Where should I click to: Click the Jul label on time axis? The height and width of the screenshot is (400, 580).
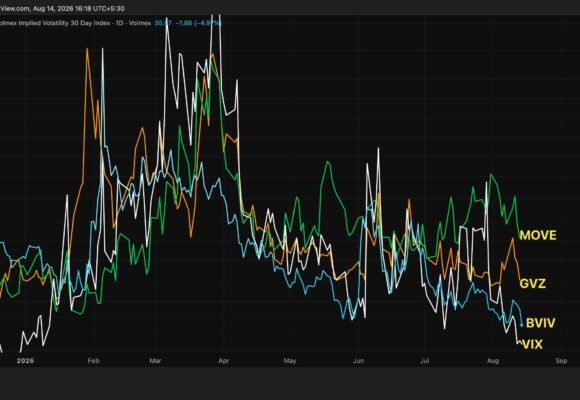pyautogui.click(x=424, y=361)
